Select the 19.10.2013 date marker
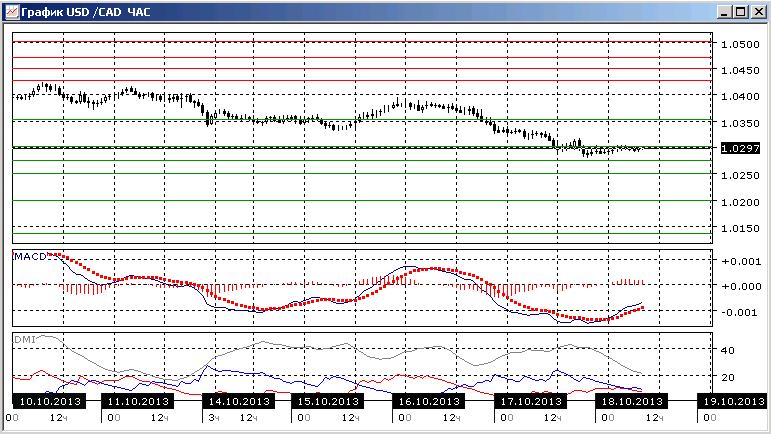The height and width of the screenshot is (434, 771). point(734,401)
